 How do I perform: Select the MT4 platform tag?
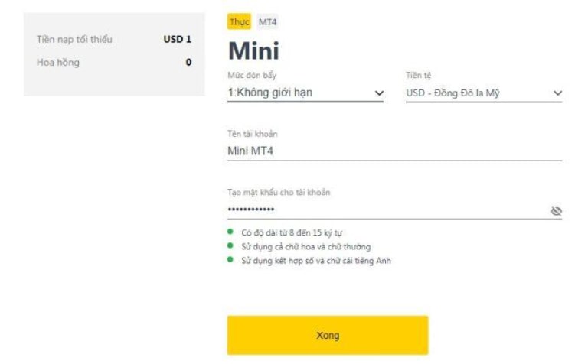pyautogui.click(x=267, y=21)
